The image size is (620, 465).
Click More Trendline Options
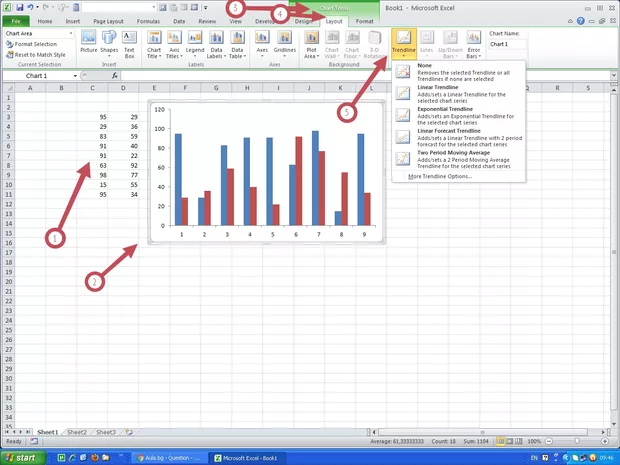click(x=439, y=176)
